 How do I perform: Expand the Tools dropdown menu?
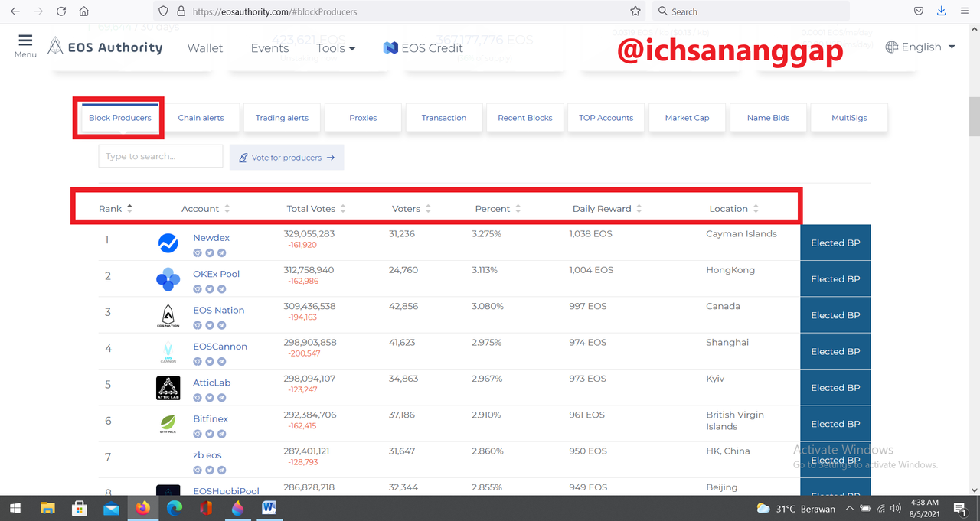[x=336, y=47]
